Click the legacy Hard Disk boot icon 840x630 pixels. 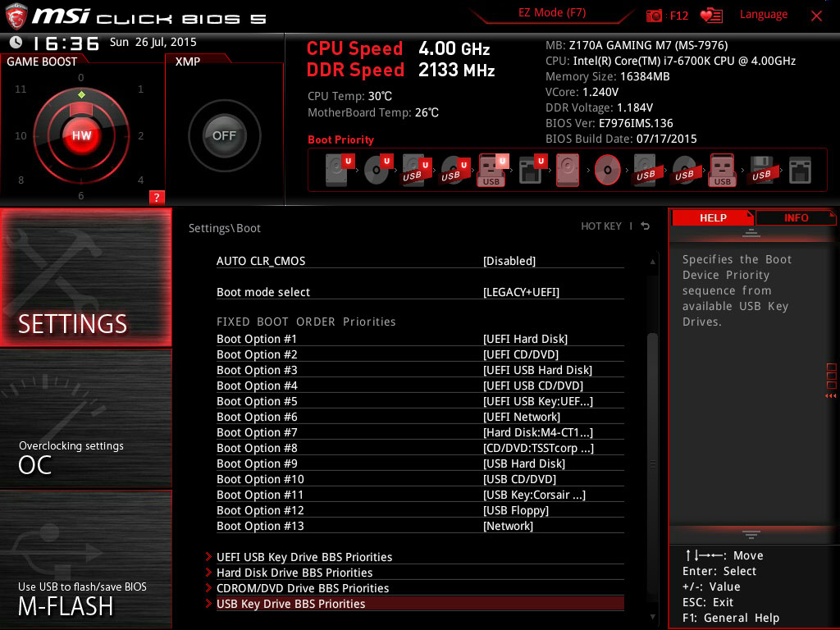[x=568, y=170]
